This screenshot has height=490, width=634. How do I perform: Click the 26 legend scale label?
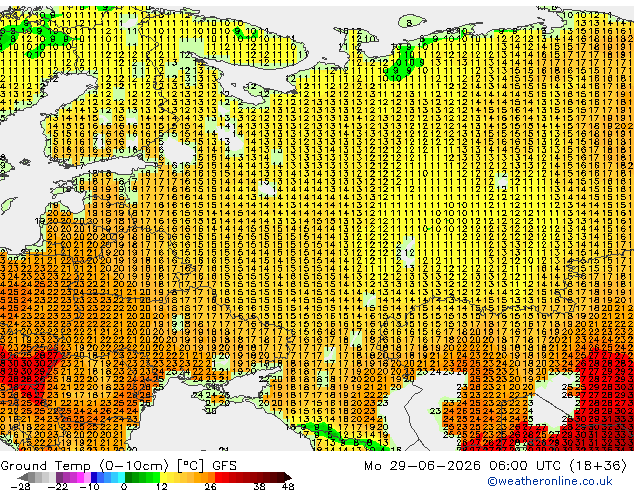point(210,486)
